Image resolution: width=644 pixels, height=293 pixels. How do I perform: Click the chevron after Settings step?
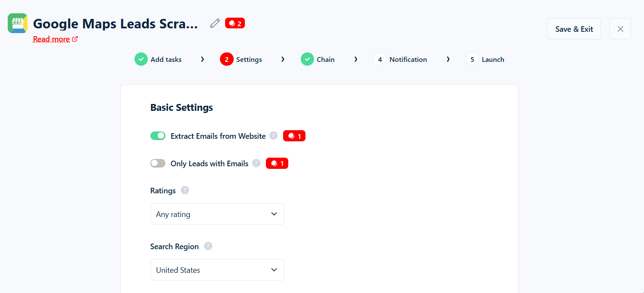283,59
